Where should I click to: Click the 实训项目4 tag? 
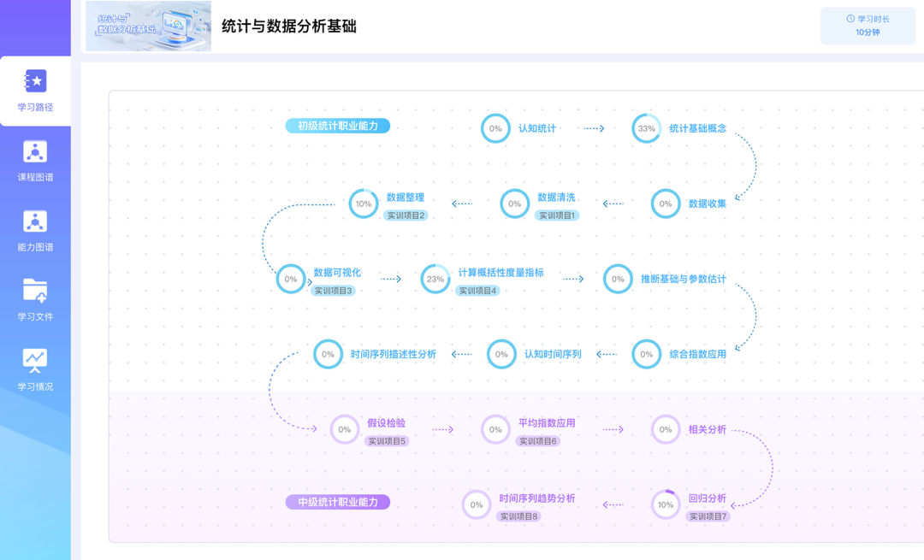click(x=477, y=291)
